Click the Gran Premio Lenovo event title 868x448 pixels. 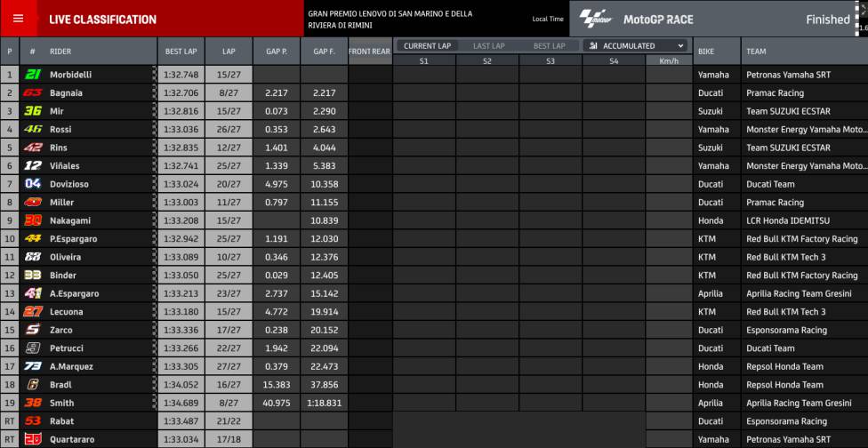[390, 20]
